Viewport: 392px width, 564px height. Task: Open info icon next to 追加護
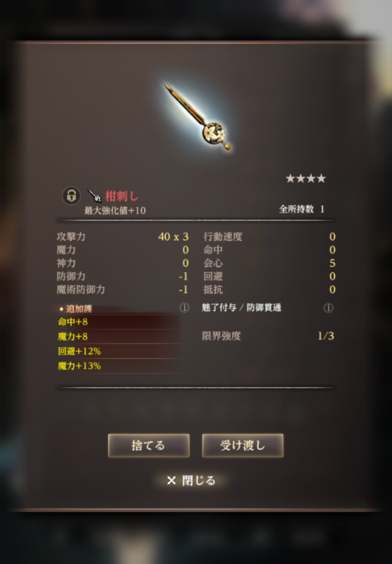point(184,307)
